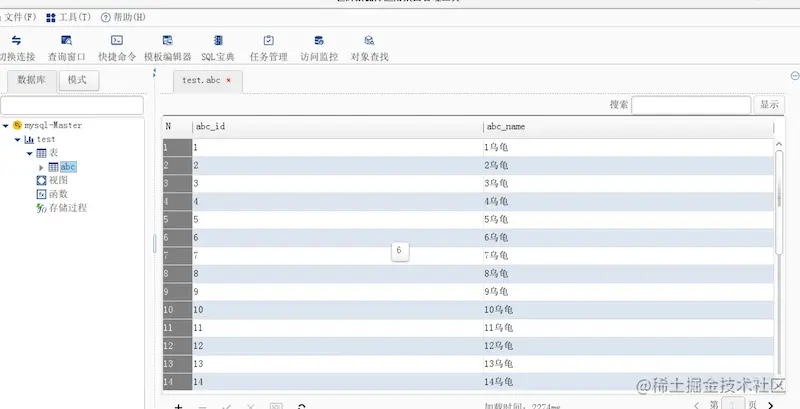Launch the 模板编辑器 template editor

[x=167, y=41]
